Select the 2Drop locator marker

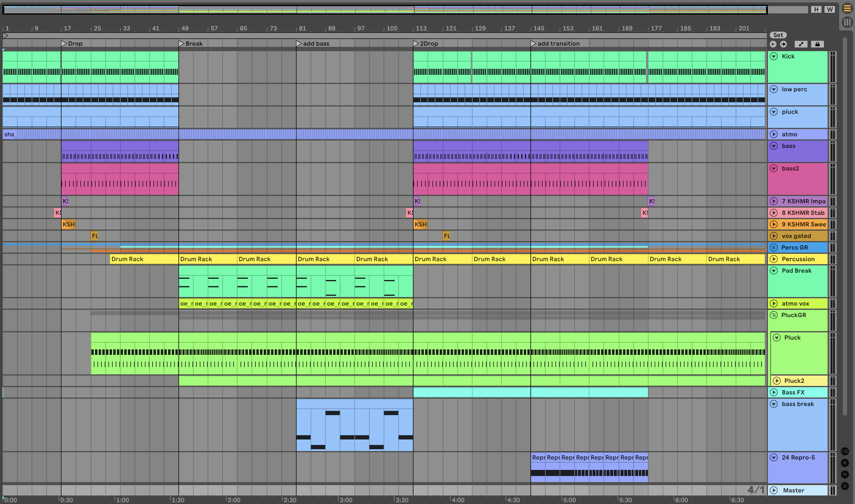pyautogui.click(x=416, y=44)
